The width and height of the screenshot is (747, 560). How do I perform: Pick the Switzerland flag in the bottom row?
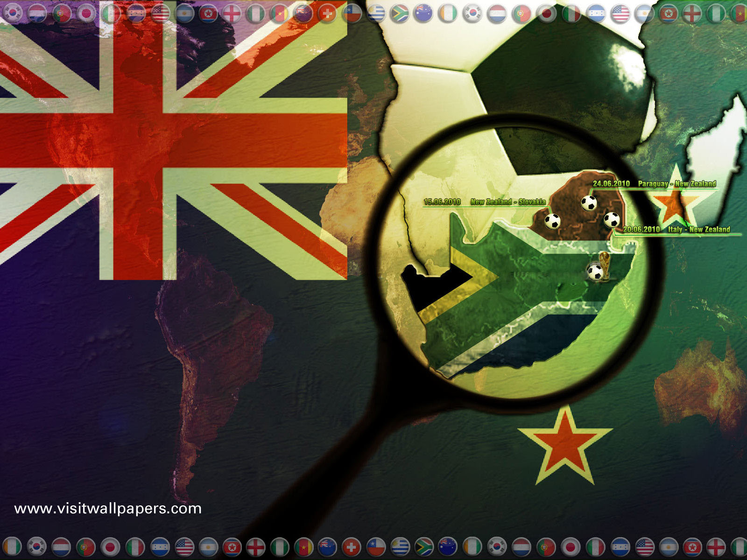(x=352, y=546)
